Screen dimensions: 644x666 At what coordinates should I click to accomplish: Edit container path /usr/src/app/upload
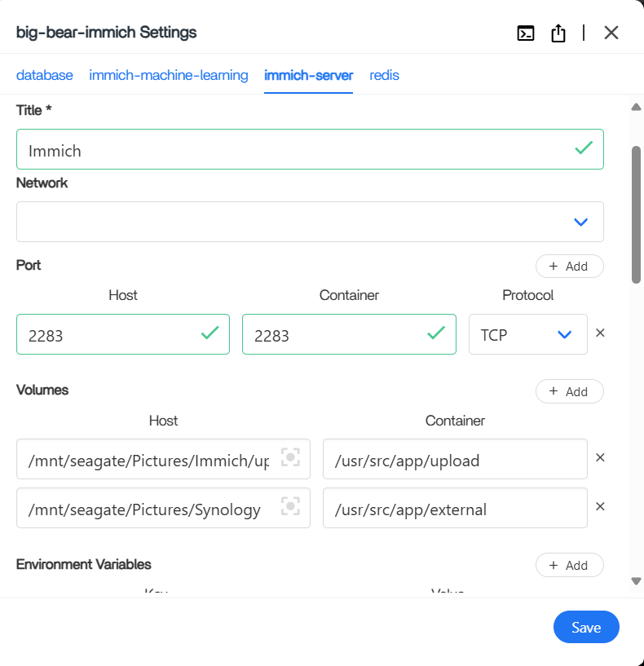pyautogui.click(x=455, y=459)
